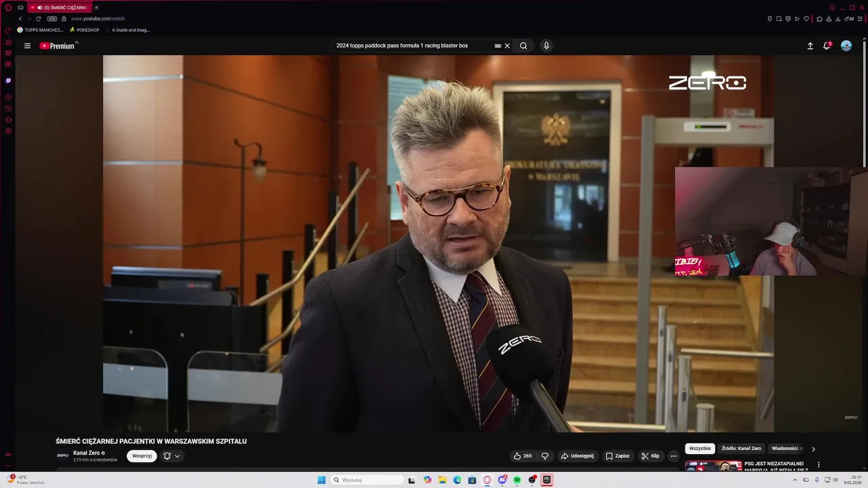Open options menu for PSG recommended video
Image resolution: width=868 pixels, height=488 pixels.
click(818, 465)
